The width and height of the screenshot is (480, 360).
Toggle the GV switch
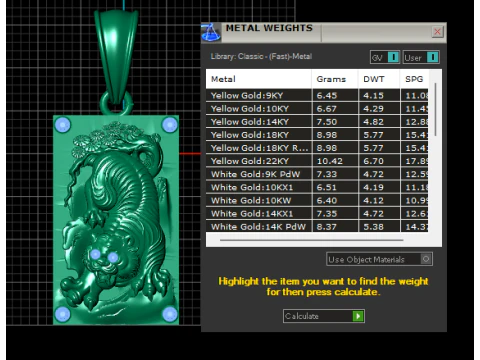coord(385,57)
